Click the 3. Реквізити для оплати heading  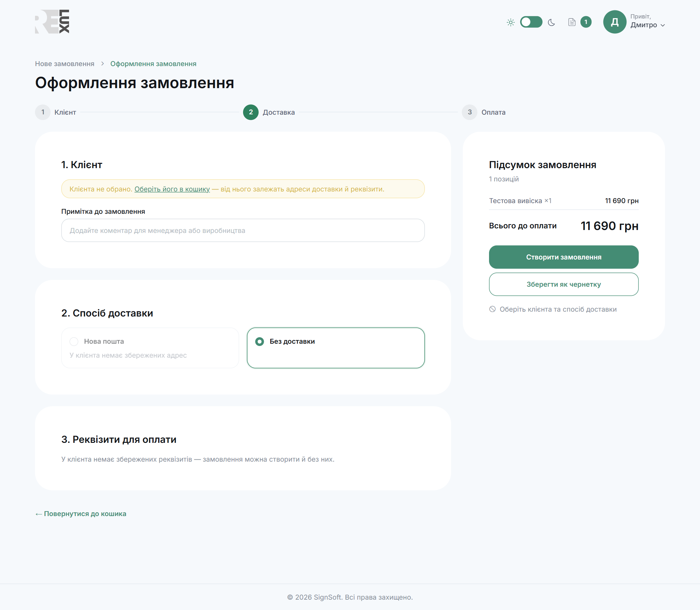119,440
